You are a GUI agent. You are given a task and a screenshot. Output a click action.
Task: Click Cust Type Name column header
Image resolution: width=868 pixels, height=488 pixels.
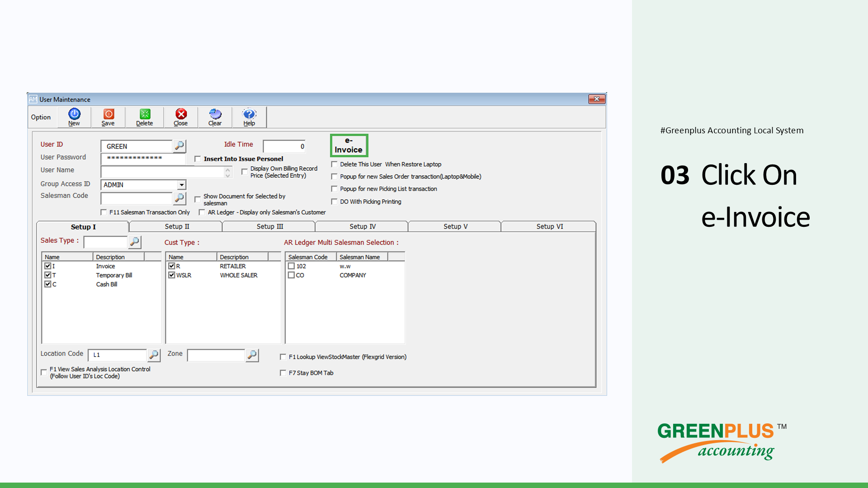(191, 257)
